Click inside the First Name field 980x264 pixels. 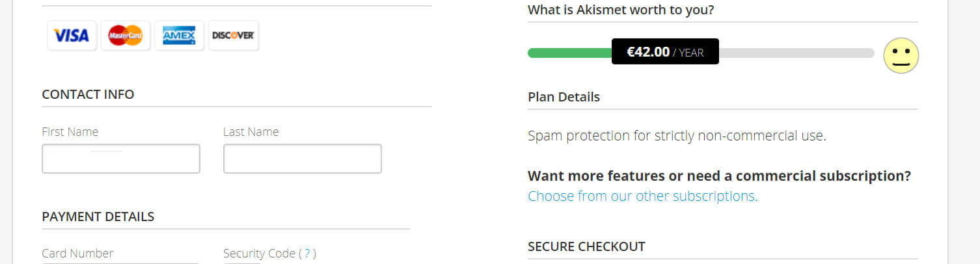[121, 159]
